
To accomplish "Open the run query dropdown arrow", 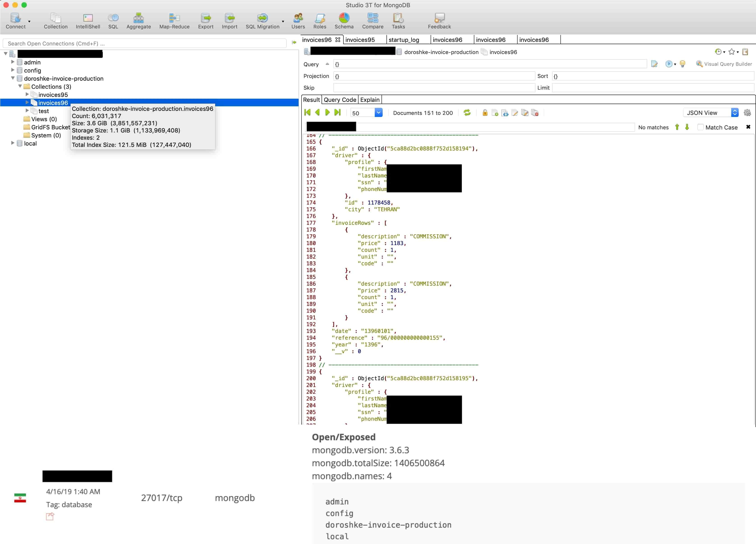I will 675,64.
